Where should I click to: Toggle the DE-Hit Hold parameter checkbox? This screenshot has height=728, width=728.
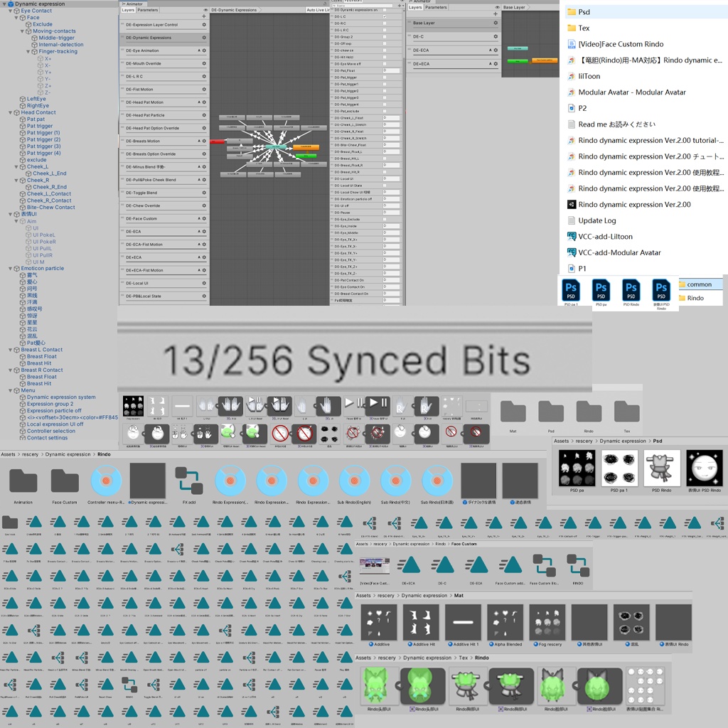pyautogui.click(x=385, y=57)
